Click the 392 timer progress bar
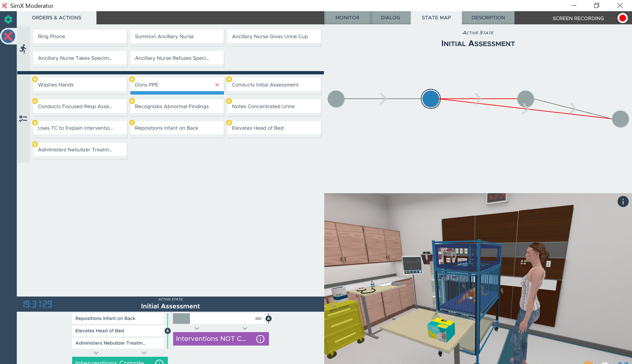 pyautogui.click(x=219, y=319)
